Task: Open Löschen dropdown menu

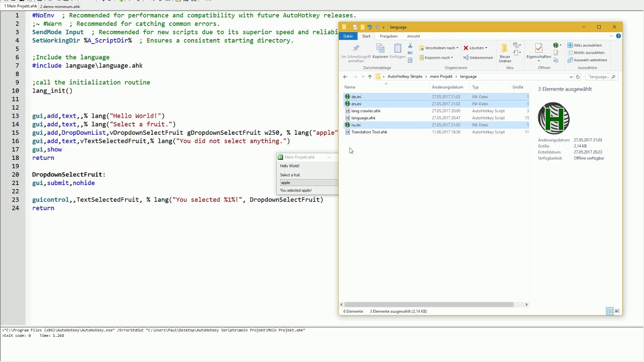Action: pos(475,48)
